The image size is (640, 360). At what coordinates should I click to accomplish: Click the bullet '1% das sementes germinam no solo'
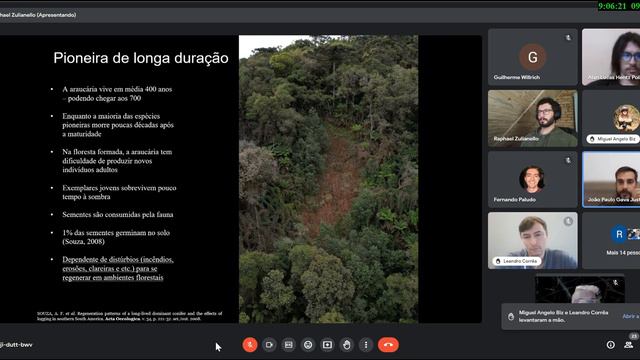coord(116,237)
